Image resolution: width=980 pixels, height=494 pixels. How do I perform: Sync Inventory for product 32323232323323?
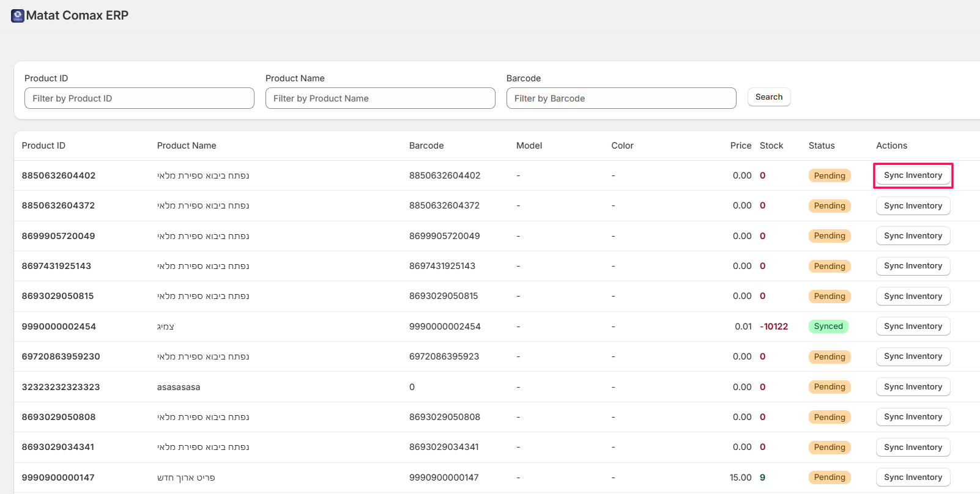coord(913,387)
